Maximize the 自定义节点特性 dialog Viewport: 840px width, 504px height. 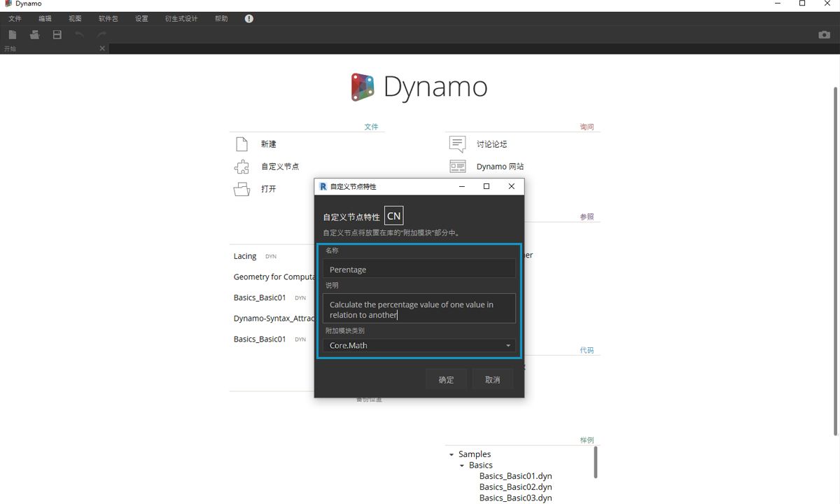[486, 186]
